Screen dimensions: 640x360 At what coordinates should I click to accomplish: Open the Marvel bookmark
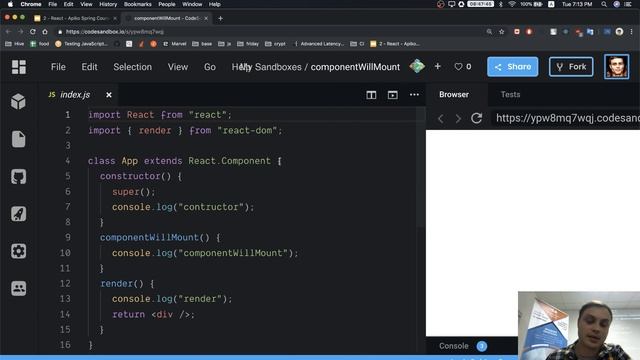[x=175, y=44]
